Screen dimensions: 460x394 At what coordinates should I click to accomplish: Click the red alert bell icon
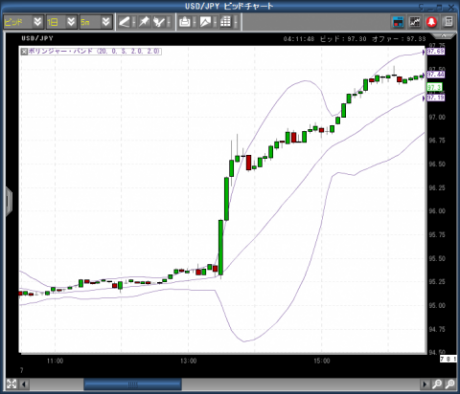[x=432, y=22]
